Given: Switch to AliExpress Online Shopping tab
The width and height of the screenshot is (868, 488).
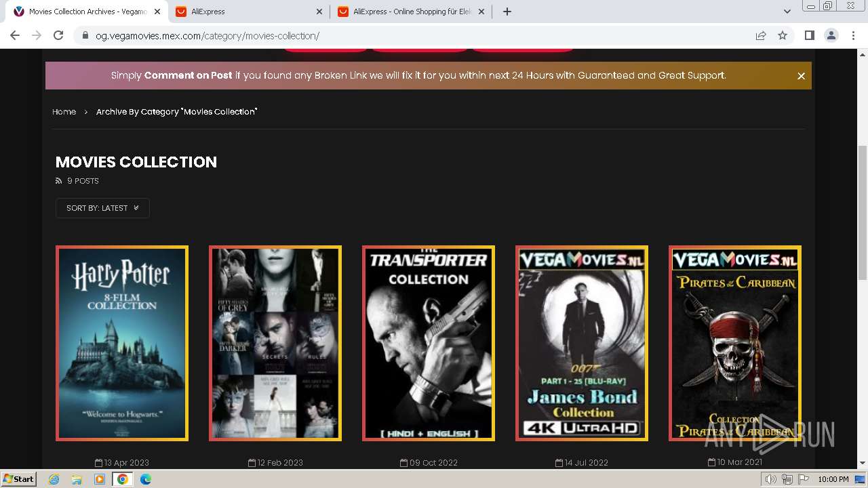Looking at the screenshot, I should point(412,12).
